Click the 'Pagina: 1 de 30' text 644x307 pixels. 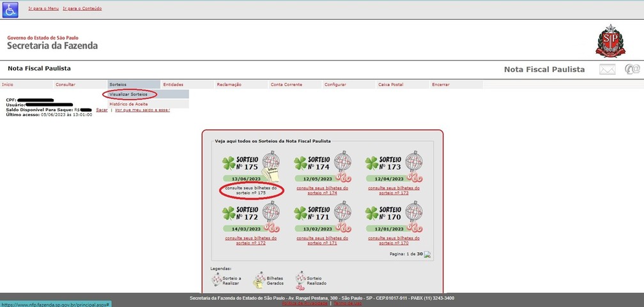pyautogui.click(x=406, y=254)
